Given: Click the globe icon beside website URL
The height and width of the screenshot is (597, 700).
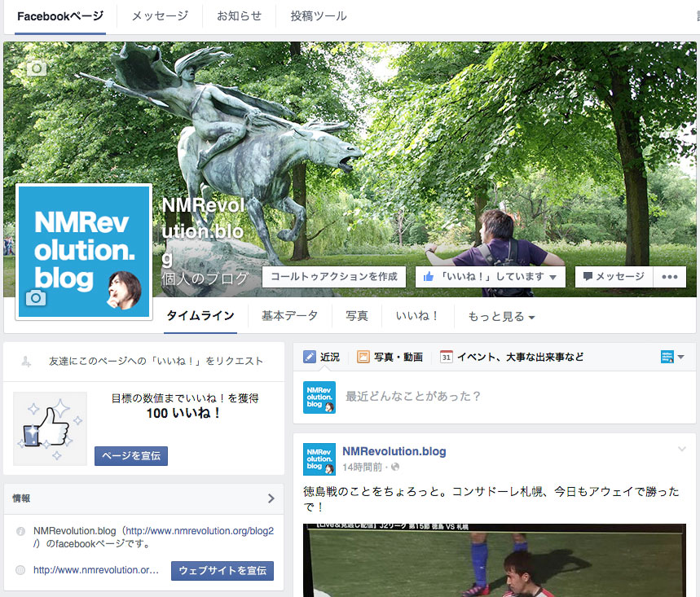Looking at the screenshot, I should (20, 570).
